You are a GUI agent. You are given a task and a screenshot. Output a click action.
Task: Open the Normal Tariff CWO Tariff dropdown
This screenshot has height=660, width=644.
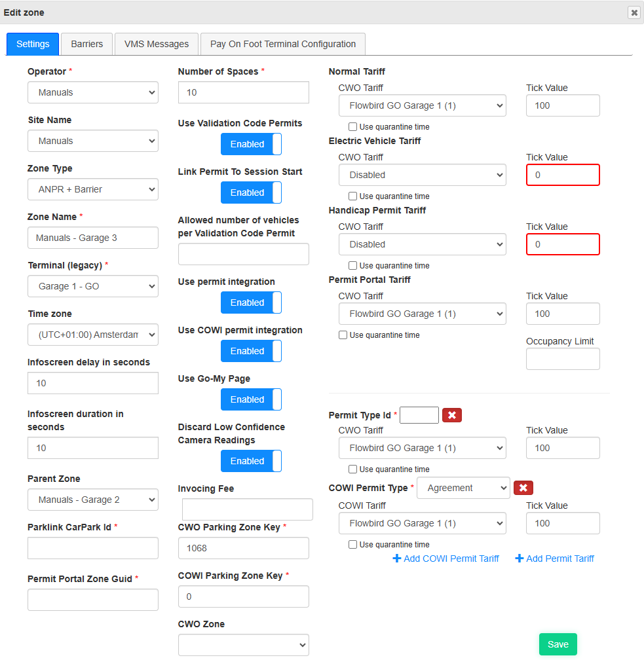423,105
